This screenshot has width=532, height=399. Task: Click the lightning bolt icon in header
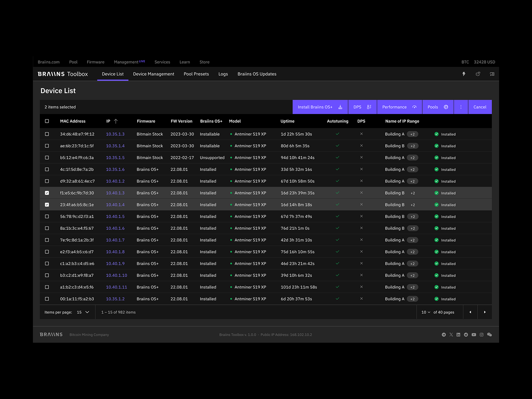(x=464, y=74)
